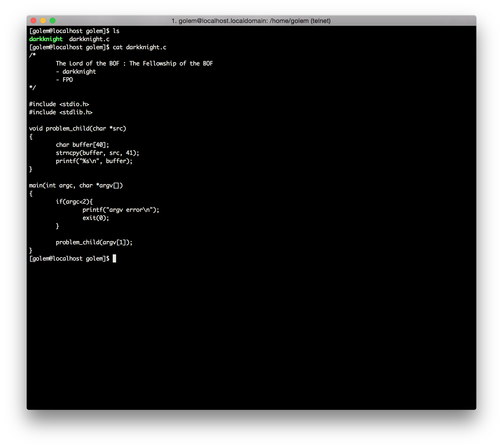Screen dimensions: 503x448
Task: Click the darkknight.c filename in ls output
Action: tap(89, 39)
